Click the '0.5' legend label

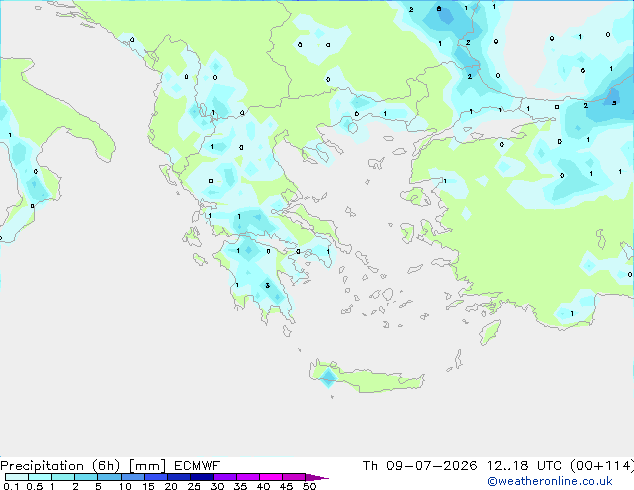[x=35, y=486]
